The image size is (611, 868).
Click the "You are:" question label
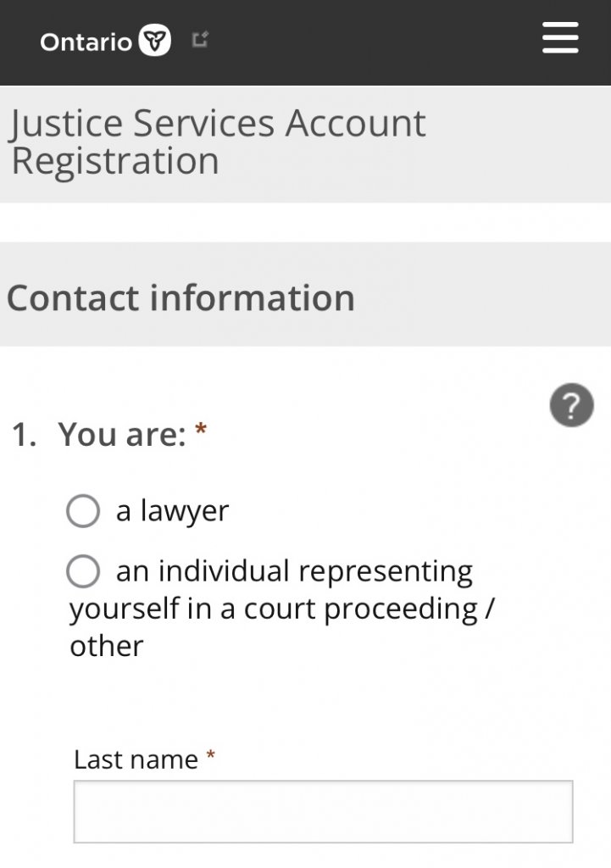[x=121, y=435]
